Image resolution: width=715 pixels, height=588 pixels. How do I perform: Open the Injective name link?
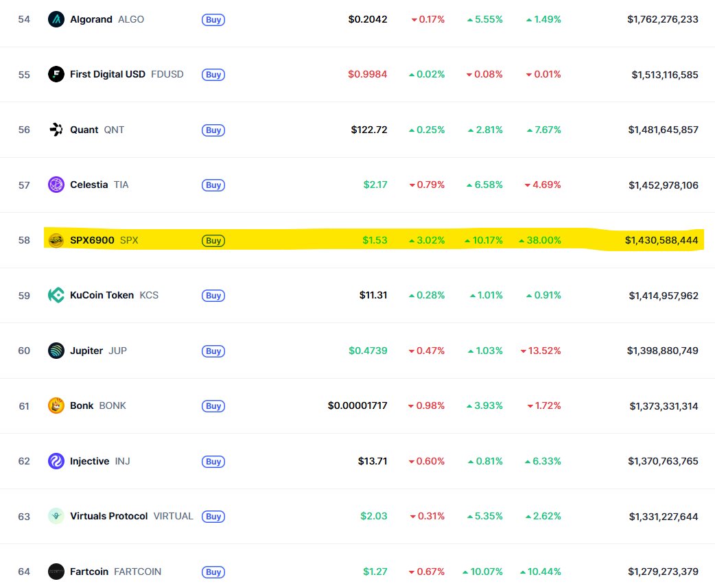point(89,461)
